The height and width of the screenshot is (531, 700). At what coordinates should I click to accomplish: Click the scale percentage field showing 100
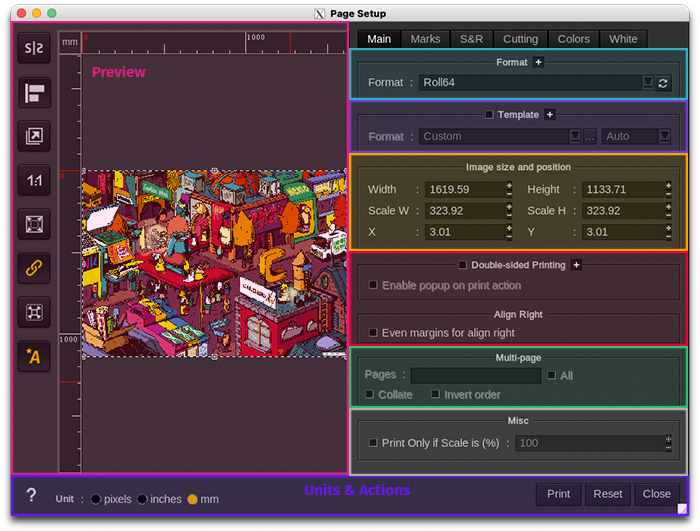point(590,443)
